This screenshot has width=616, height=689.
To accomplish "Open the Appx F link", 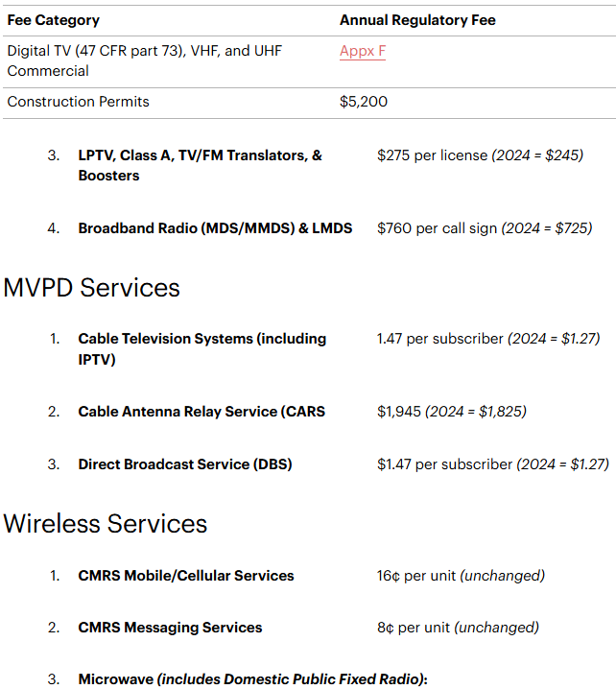I will point(362,50).
